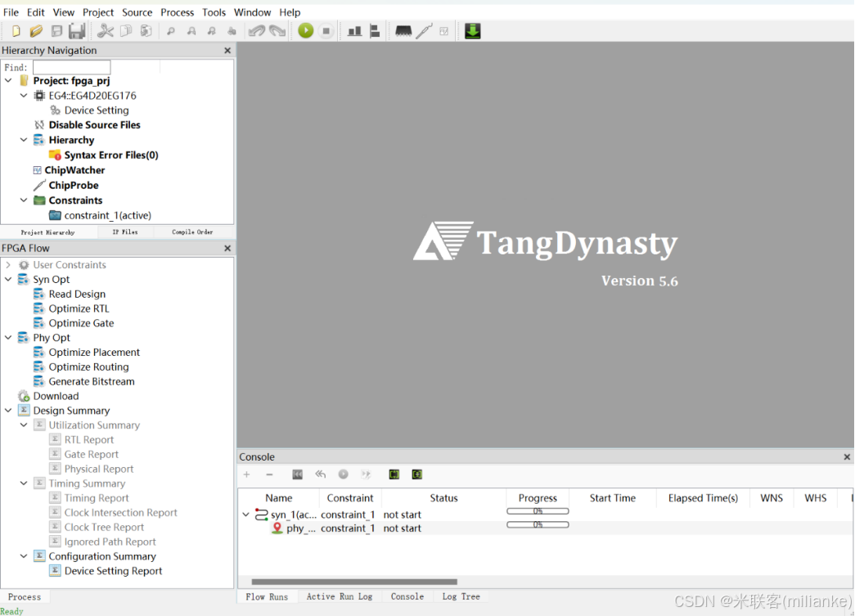Select ChipProbe in Hierarchy Navigation tree
855x616 pixels.
pyautogui.click(x=74, y=186)
